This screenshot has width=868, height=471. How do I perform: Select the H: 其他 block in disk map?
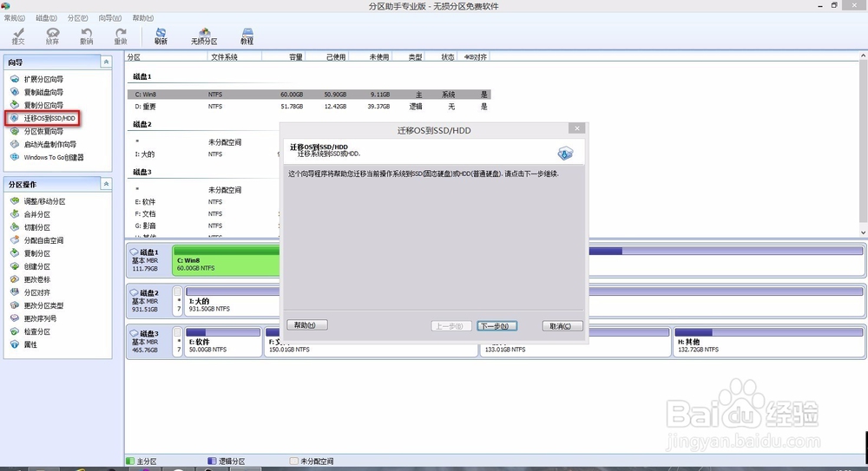pyautogui.click(x=768, y=342)
